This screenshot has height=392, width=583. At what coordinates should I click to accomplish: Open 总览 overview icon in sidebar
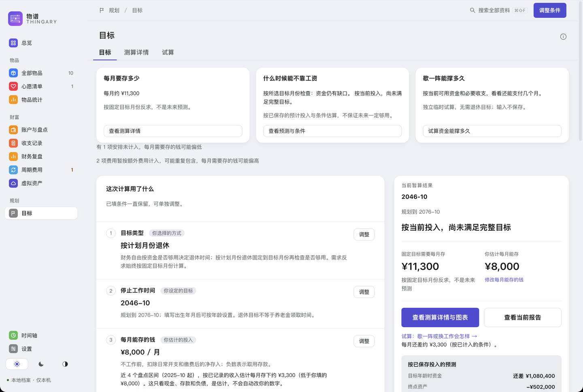click(13, 43)
